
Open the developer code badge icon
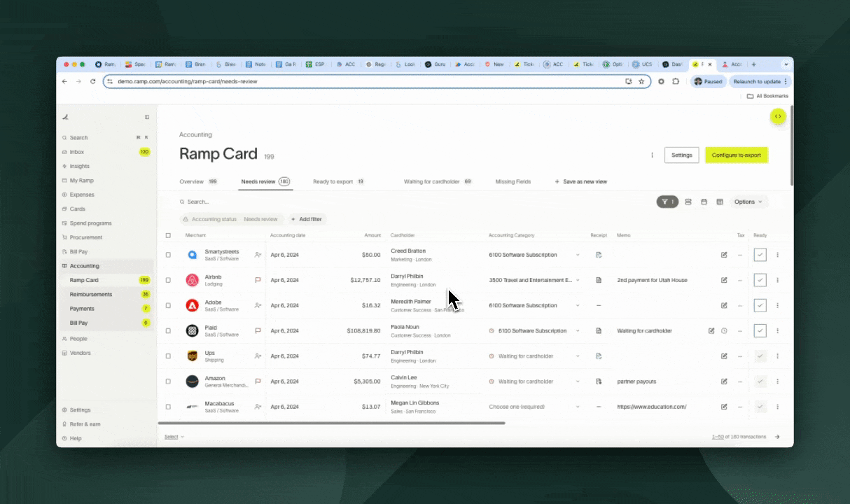(x=778, y=116)
